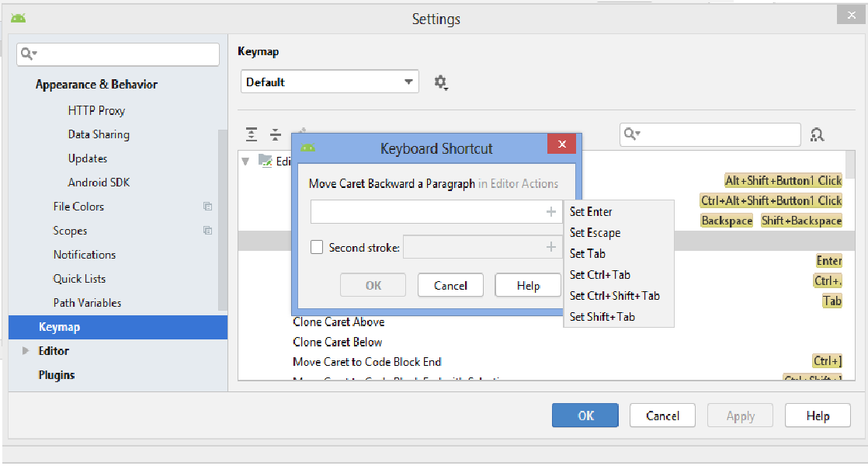Open Find Actions by Shortcut
This screenshot has width=868, height=466.
[817, 134]
